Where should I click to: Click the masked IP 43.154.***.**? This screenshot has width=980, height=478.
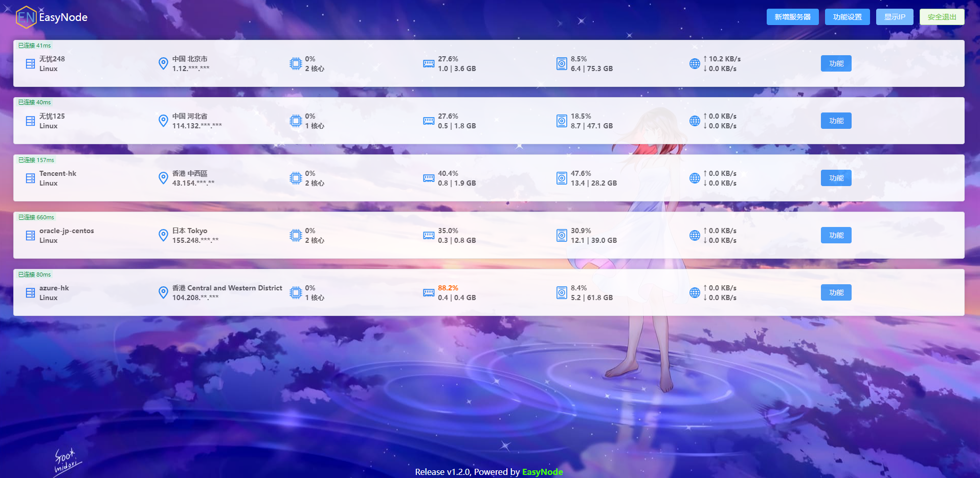click(x=193, y=183)
